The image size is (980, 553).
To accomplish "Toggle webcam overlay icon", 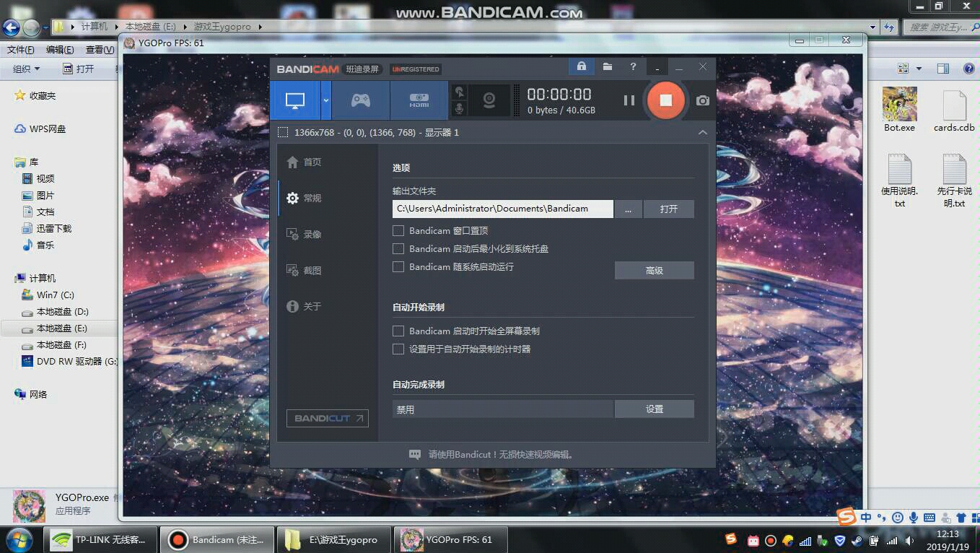I will (x=489, y=100).
